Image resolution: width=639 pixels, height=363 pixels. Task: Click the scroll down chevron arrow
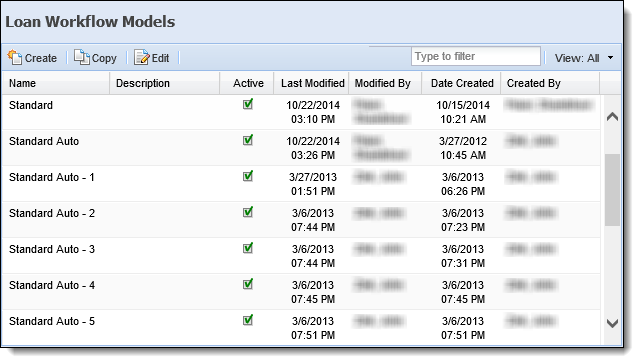click(x=612, y=323)
